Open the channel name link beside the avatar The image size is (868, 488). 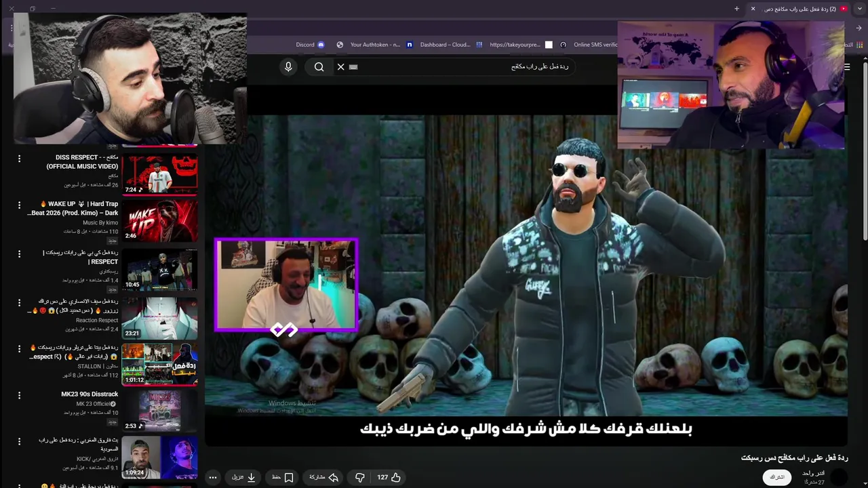tap(813, 473)
